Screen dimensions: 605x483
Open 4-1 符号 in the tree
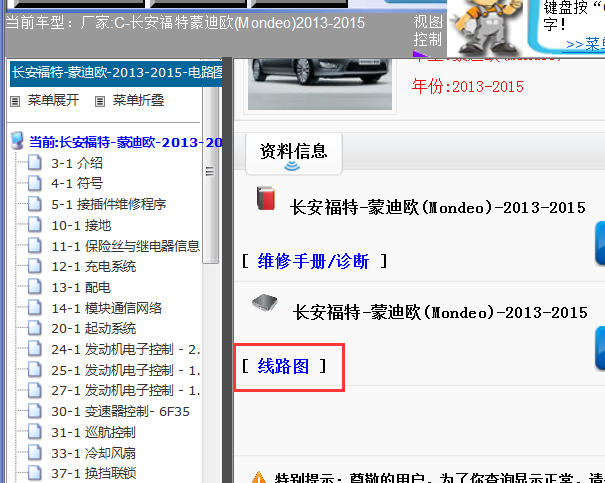pyautogui.click(x=77, y=183)
